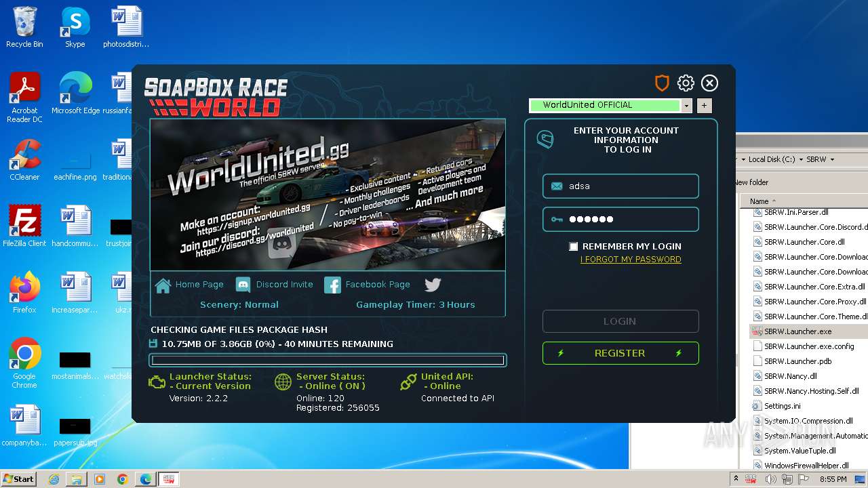Select SBRW.Launcher.Core.Proxy.dll in Explorer
The image size is (868, 488).
point(809,302)
